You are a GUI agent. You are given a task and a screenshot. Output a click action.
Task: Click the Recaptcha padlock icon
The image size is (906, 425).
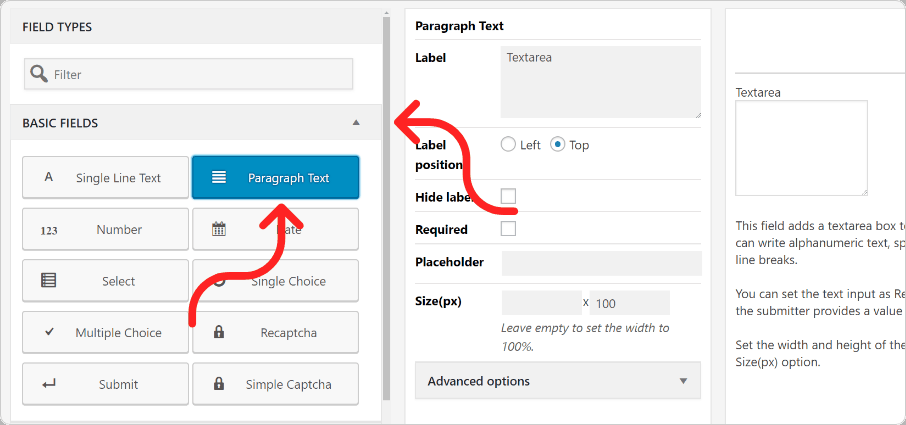tap(218, 332)
